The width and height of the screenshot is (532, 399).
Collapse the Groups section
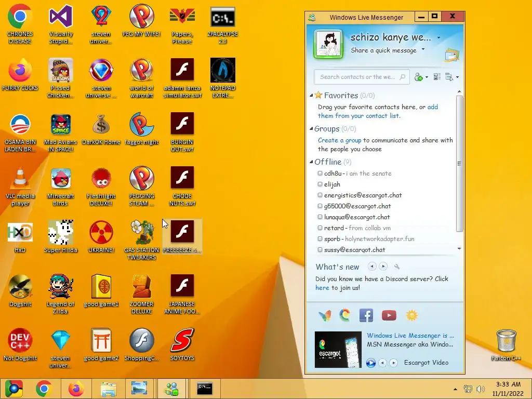pyautogui.click(x=311, y=129)
